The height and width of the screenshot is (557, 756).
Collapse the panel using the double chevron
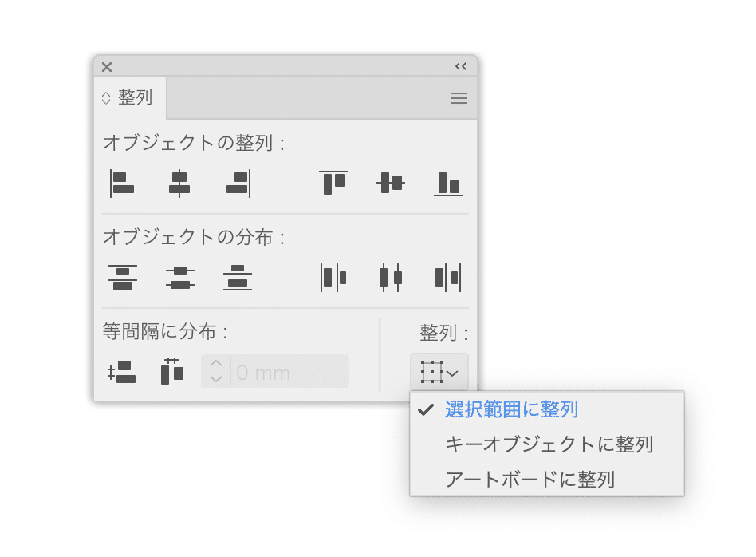[x=460, y=67]
